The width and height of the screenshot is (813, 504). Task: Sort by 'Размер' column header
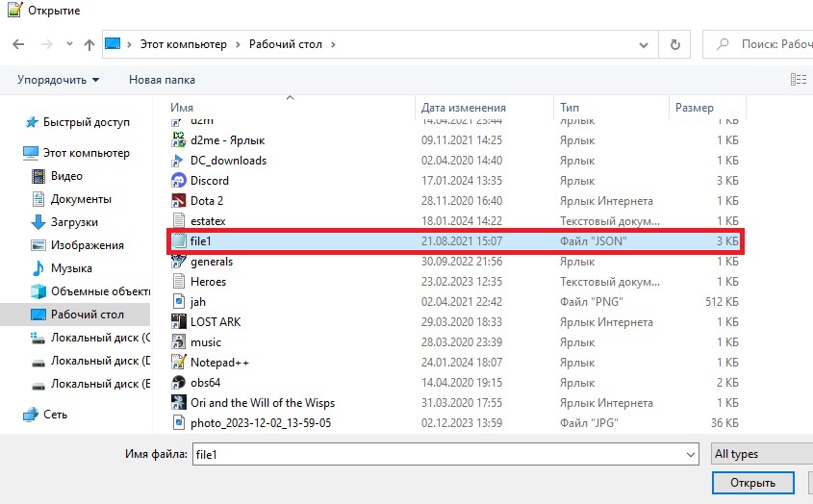695,108
